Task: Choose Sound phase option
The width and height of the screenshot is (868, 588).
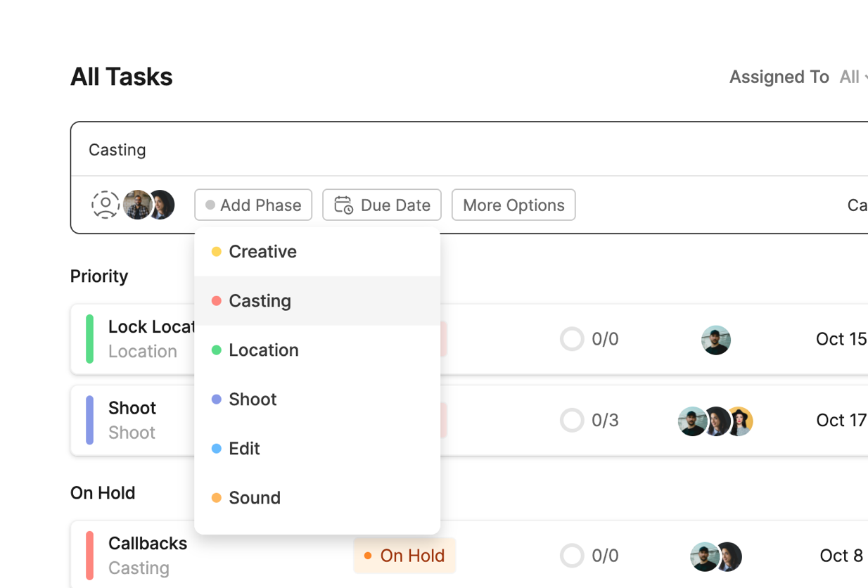Action: coord(254,498)
